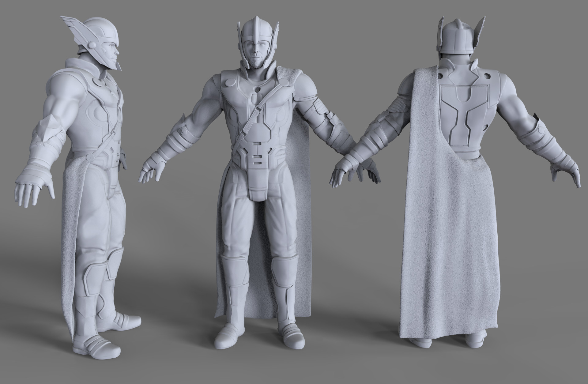Select the front-facing figure's right knee guard
The height and width of the screenshot is (384, 588).
coord(234,277)
